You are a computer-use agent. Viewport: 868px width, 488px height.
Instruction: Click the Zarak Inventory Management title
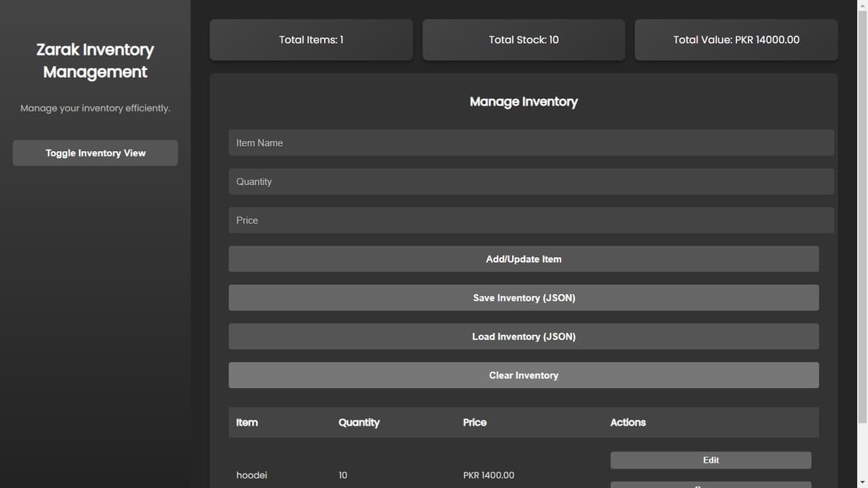95,61
